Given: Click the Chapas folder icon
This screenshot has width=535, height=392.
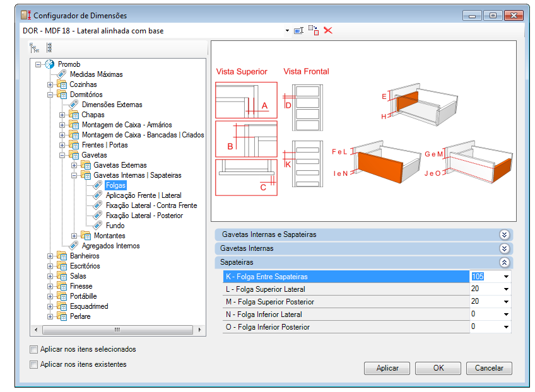Looking at the screenshot, I should pos(74,115).
